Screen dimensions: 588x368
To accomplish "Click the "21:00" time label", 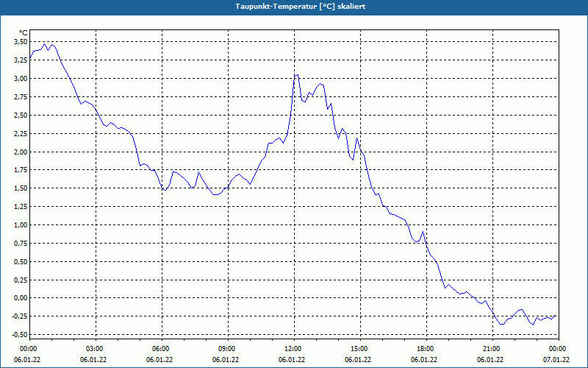I will click(x=492, y=349).
